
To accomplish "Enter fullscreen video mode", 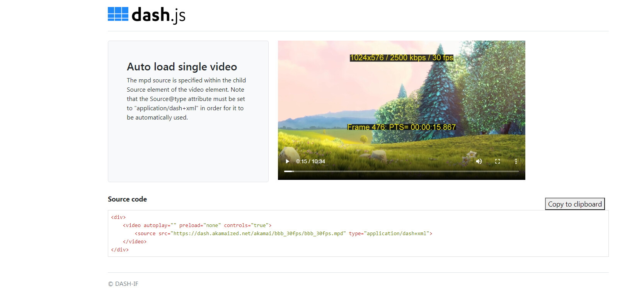I will point(497,161).
